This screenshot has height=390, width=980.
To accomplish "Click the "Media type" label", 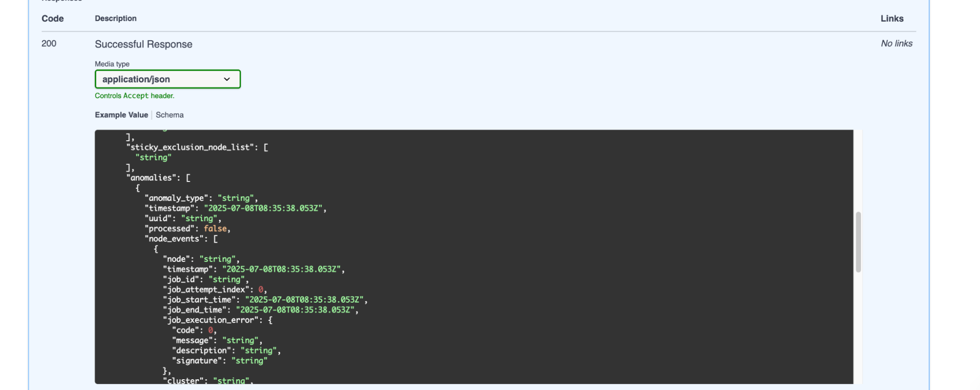I will 112,64.
